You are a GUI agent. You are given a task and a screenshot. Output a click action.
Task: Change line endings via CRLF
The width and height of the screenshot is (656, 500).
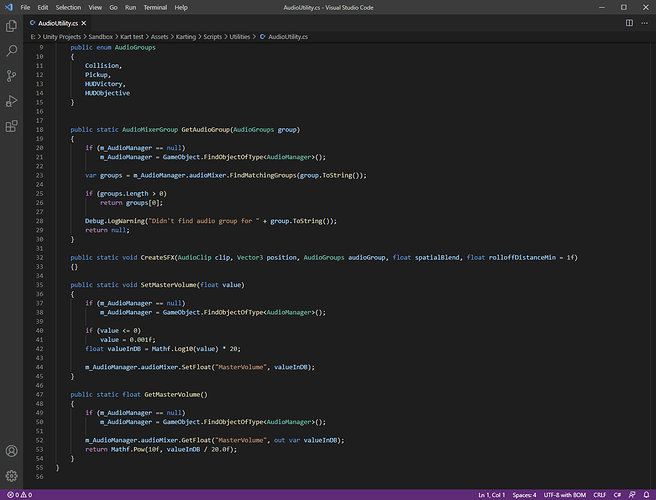point(600,495)
